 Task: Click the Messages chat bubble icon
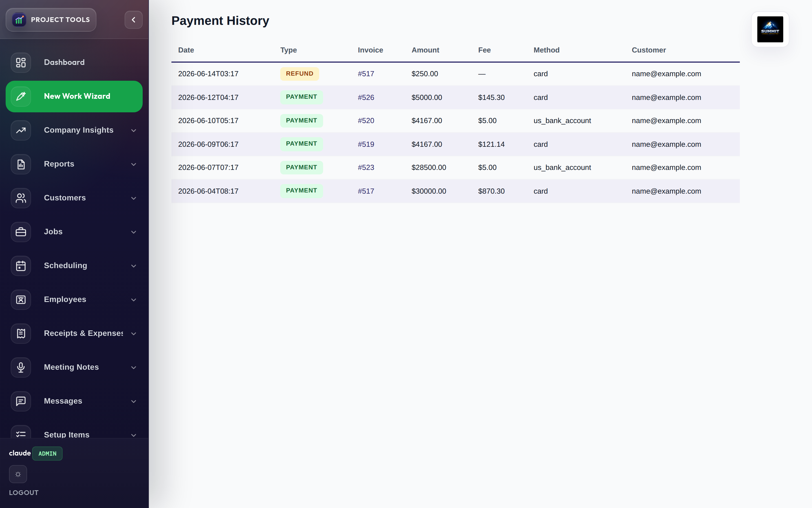(21, 401)
